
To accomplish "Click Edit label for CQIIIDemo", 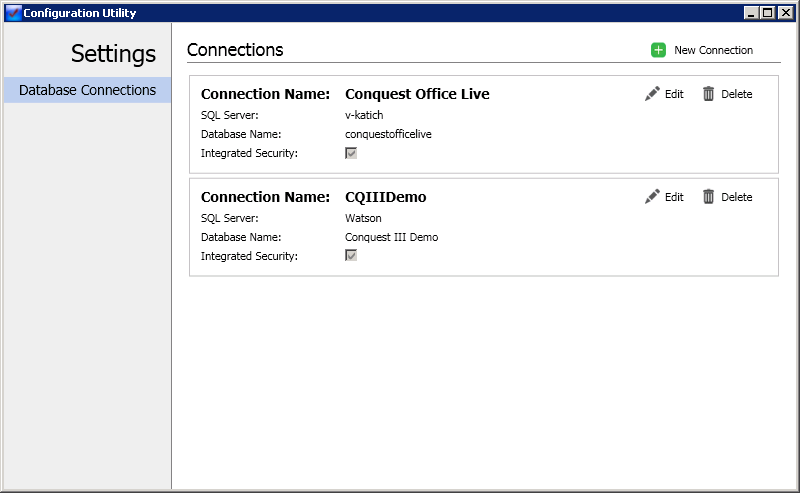I will pos(674,197).
